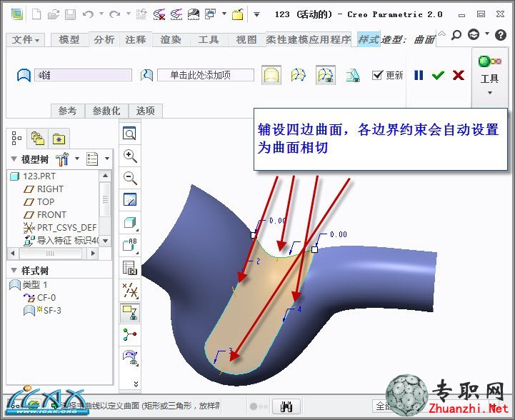Click the 单击此处添加项 internal curves field

206,75
